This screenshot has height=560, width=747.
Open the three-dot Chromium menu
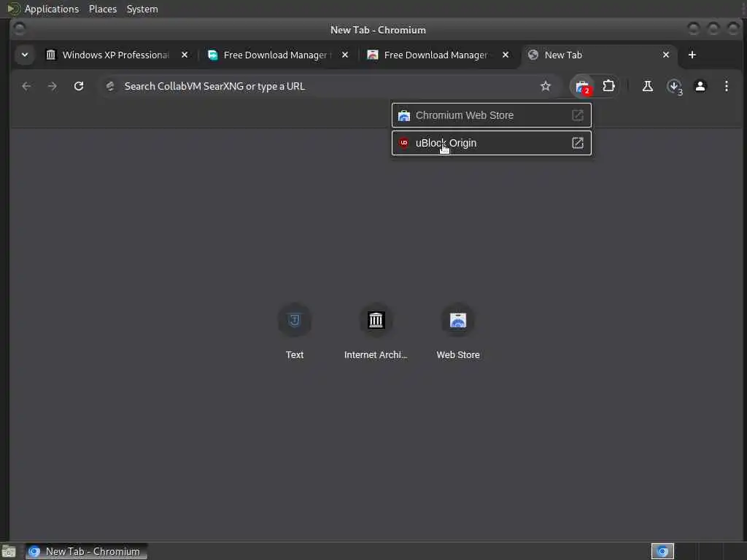(727, 86)
